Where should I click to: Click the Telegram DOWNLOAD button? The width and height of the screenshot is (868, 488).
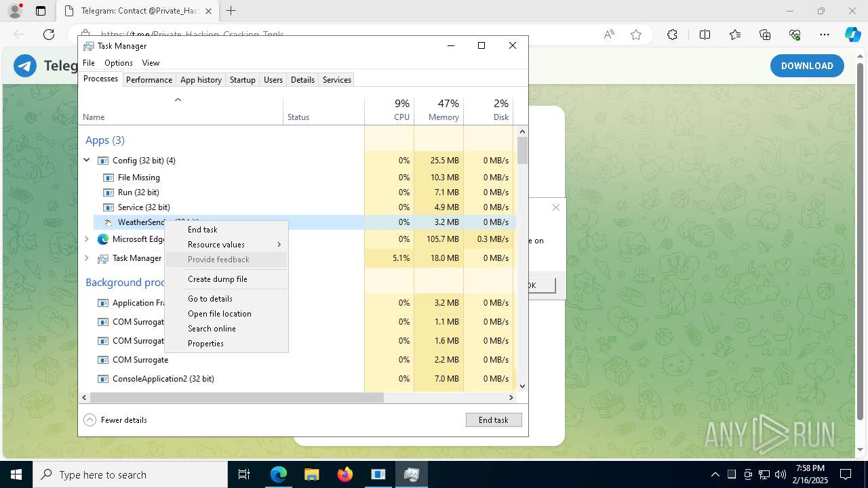807,66
